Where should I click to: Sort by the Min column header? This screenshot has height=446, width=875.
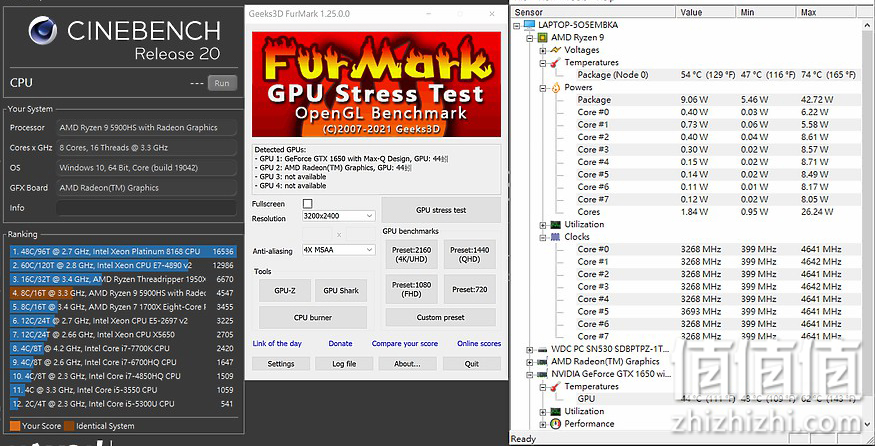(766, 12)
